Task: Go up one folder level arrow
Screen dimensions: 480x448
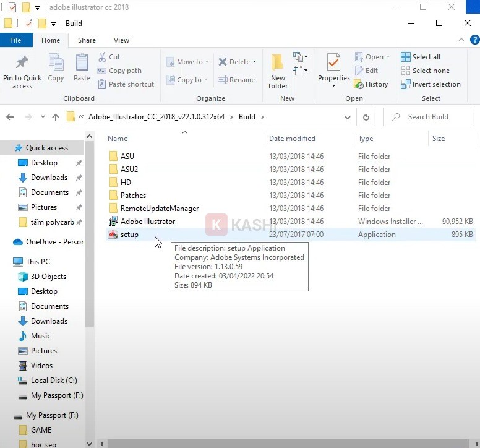Action: 56,117
